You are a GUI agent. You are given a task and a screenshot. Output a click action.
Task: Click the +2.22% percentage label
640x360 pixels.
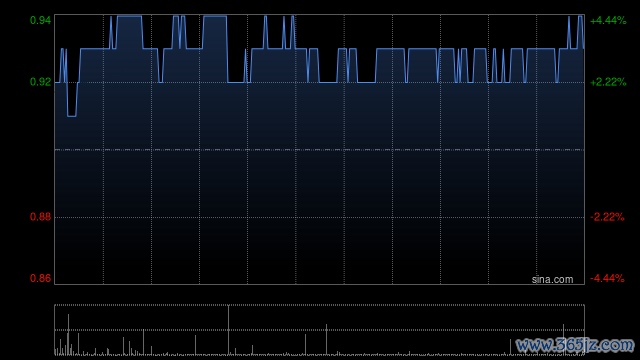(x=608, y=82)
